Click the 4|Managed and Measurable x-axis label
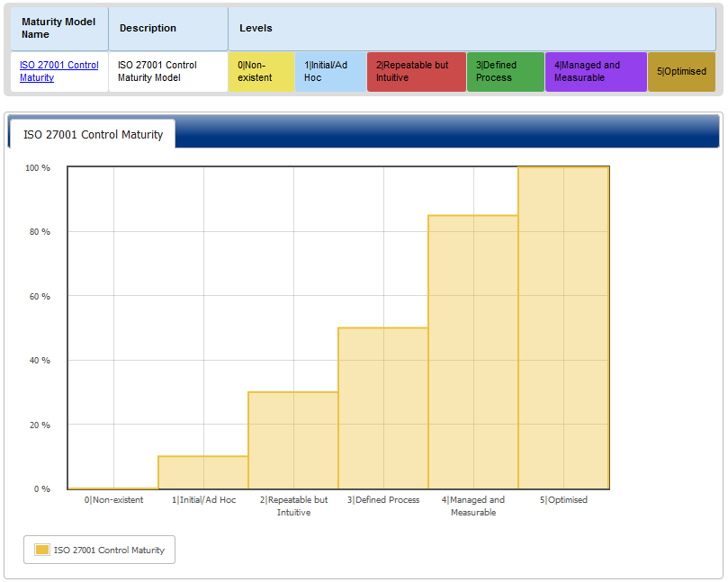This screenshot has height=582, width=728. (x=473, y=506)
